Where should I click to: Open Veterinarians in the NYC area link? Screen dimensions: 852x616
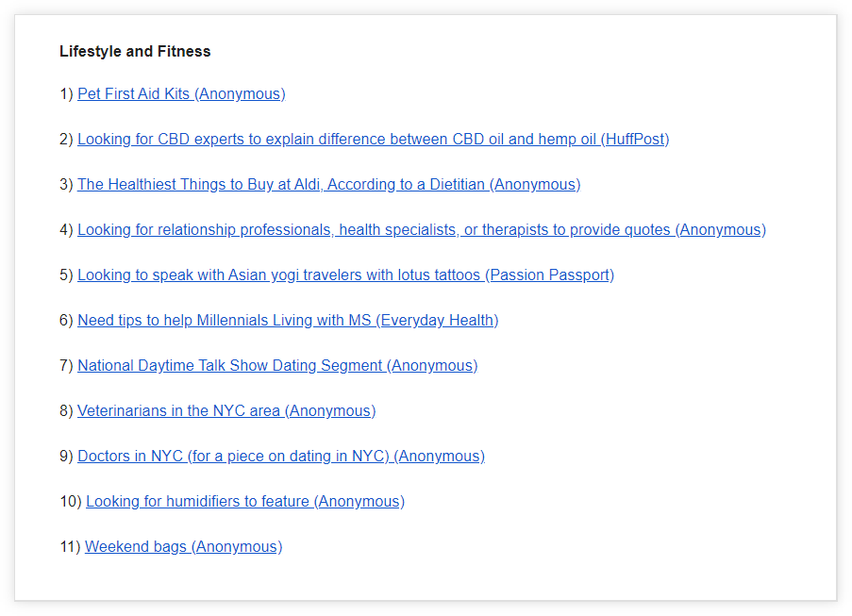coord(226,410)
